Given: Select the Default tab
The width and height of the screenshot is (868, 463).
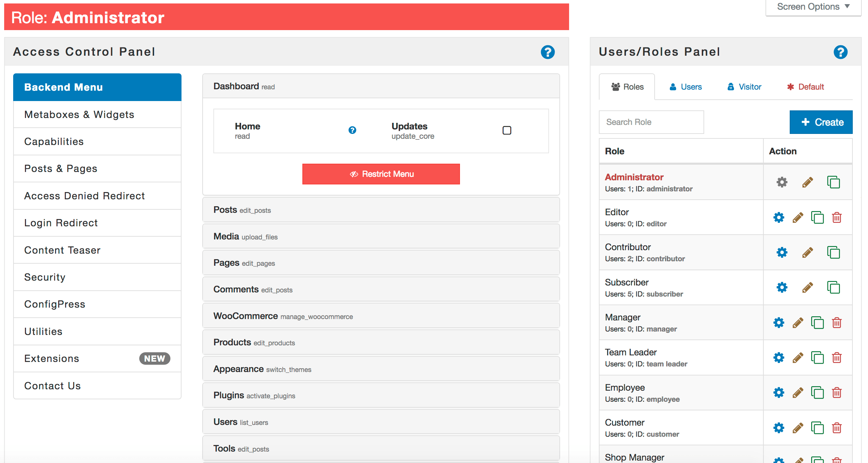Looking at the screenshot, I should tap(805, 87).
